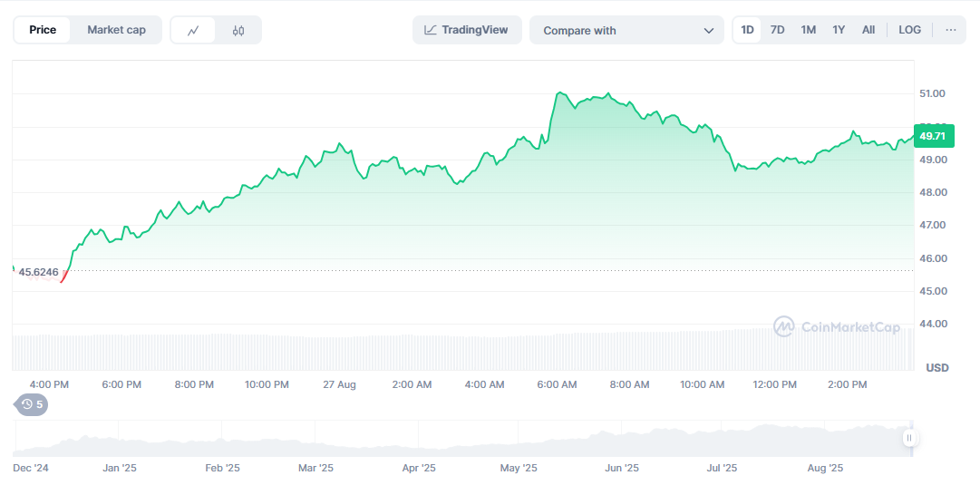Click Dec '24 on the overview timeline
Image resolution: width=980 pixels, height=485 pixels.
(30, 468)
